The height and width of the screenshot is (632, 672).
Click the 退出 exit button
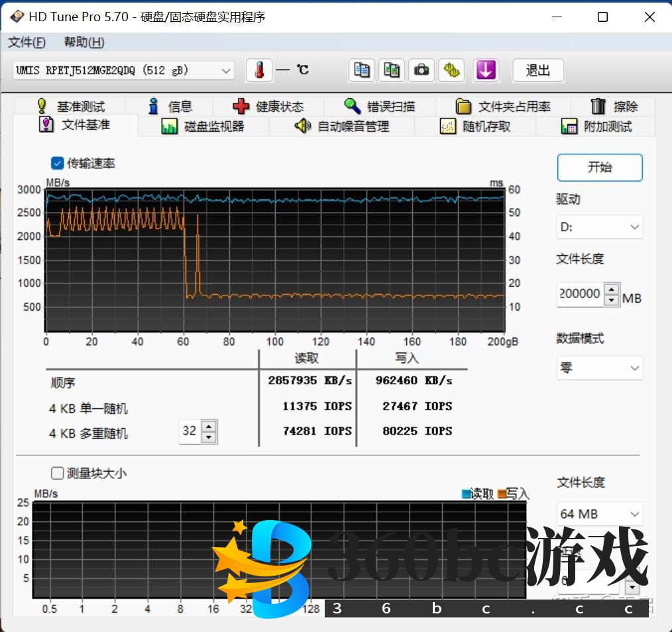537,70
